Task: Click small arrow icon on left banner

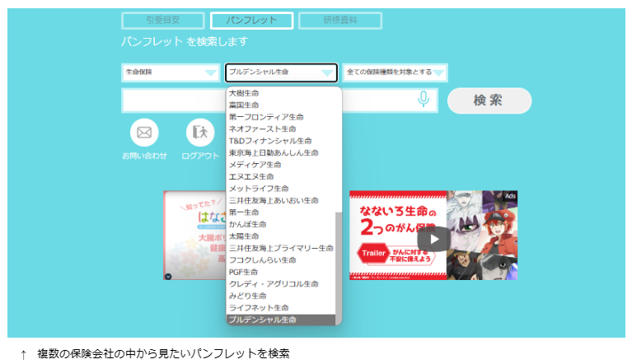Action: [x=168, y=276]
